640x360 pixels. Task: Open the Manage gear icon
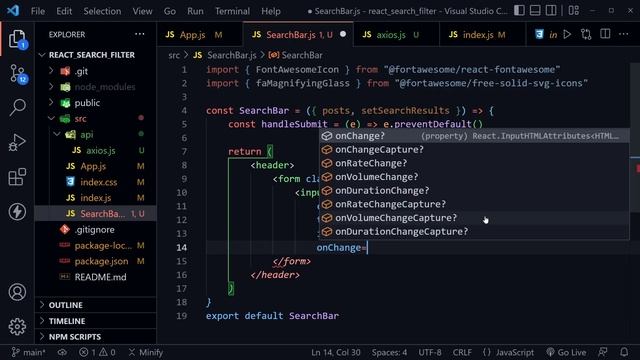pos(17,327)
